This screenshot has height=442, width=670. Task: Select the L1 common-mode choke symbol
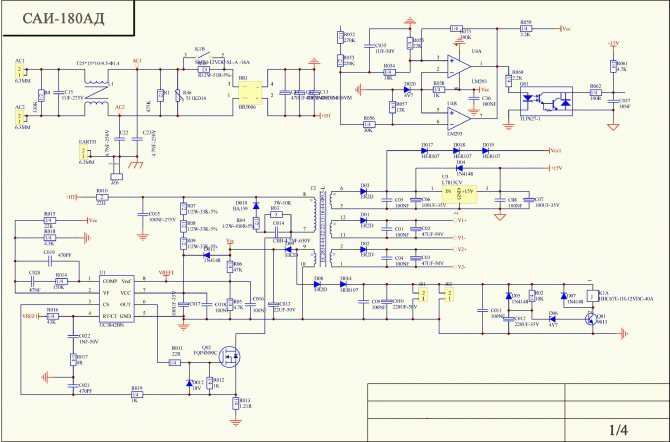coord(97,93)
